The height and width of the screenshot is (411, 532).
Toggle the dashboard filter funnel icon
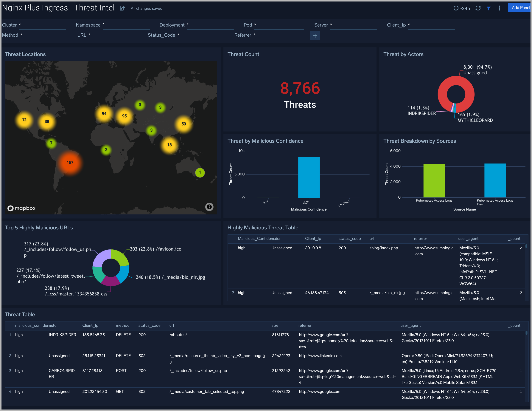pyautogui.click(x=489, y=8)
